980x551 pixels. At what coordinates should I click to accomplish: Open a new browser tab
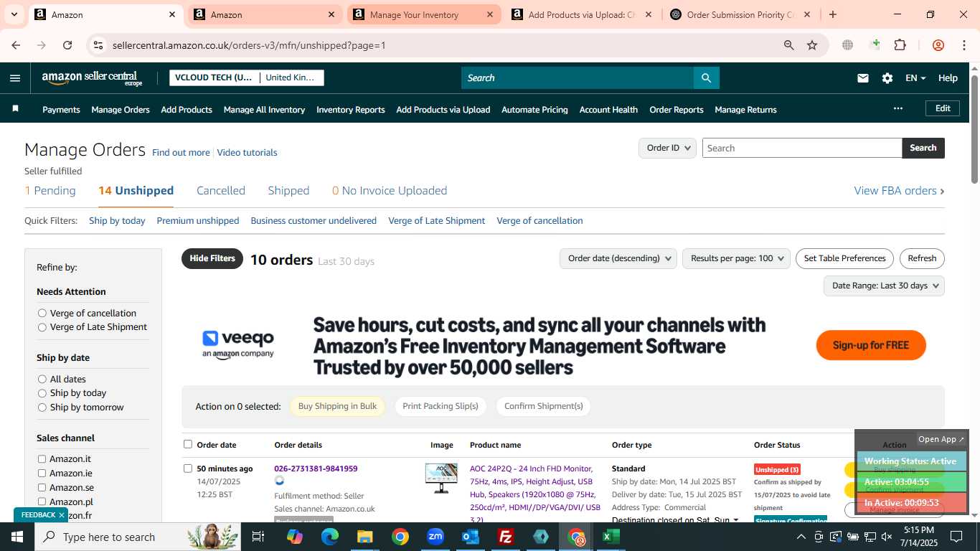[833, 14]
